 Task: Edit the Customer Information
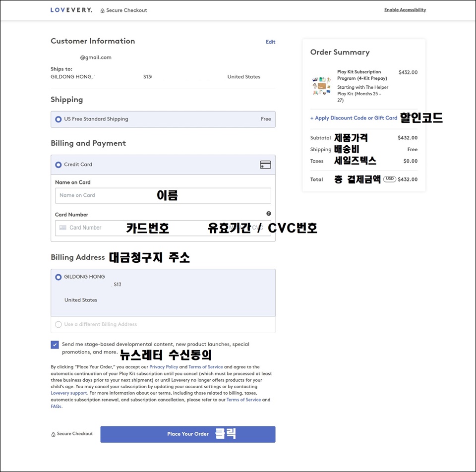(x=271, y=42)
